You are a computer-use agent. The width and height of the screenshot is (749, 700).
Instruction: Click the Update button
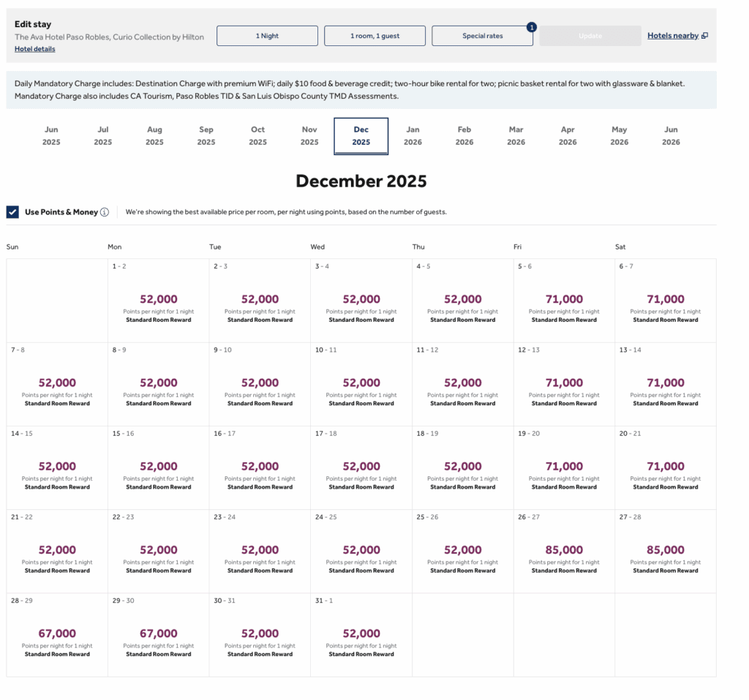(591, 35)
